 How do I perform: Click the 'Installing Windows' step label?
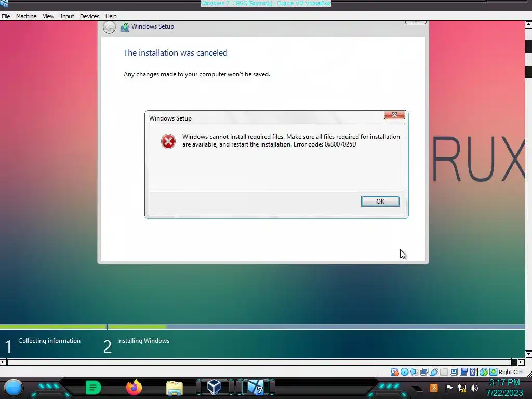(143, 341)
